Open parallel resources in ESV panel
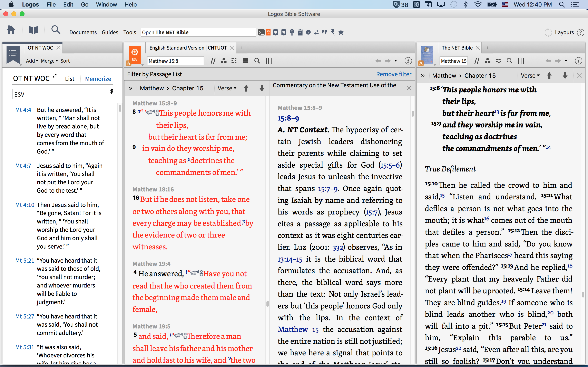Screen dimensions: 588x367 [x=213, y=61]
